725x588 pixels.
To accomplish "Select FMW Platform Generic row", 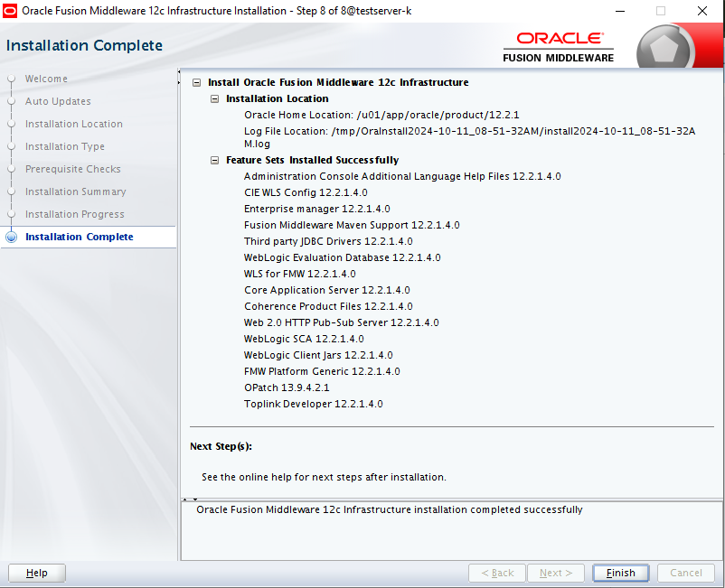I will (322, 371).
